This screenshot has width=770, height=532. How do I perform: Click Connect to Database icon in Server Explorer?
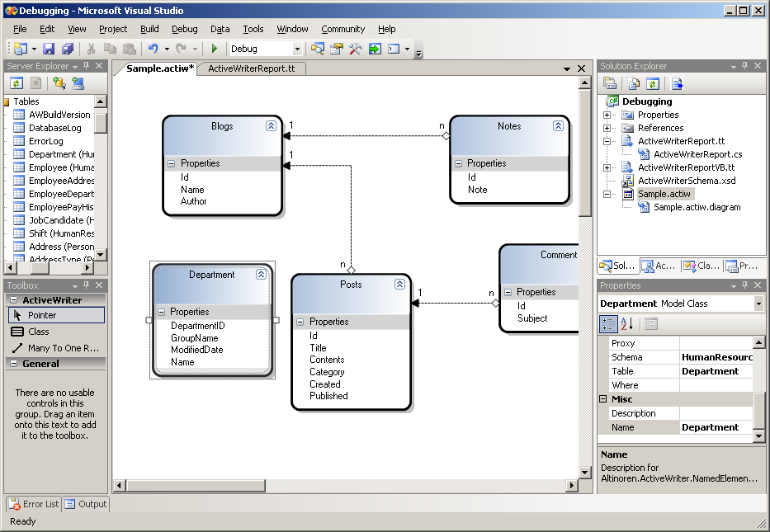coord(59,83)
